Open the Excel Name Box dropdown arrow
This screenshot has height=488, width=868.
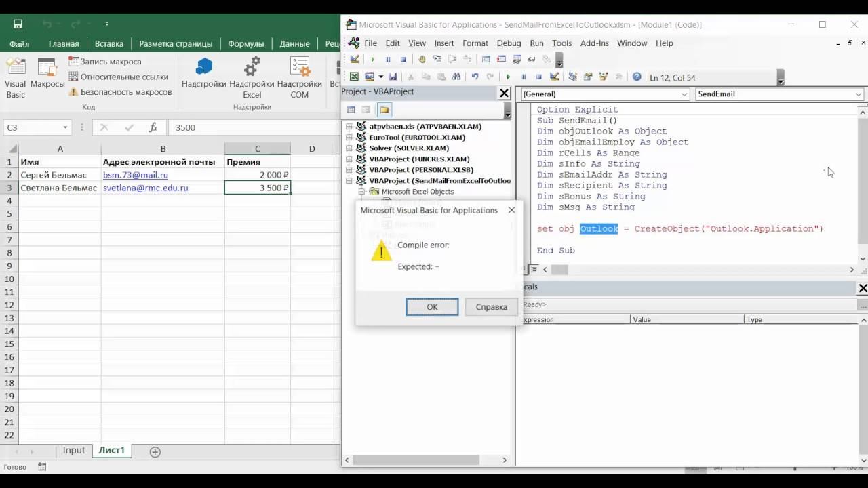coord(65,127)
